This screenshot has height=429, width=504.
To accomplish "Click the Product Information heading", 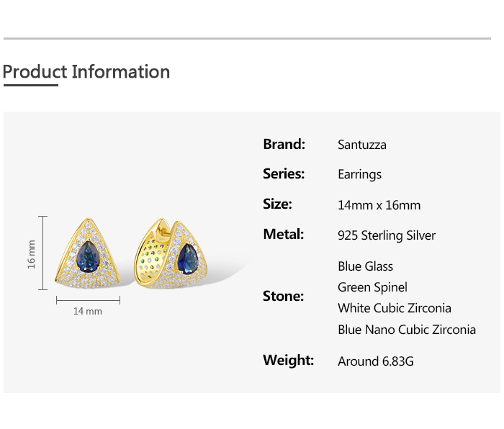I will (86, 72).
